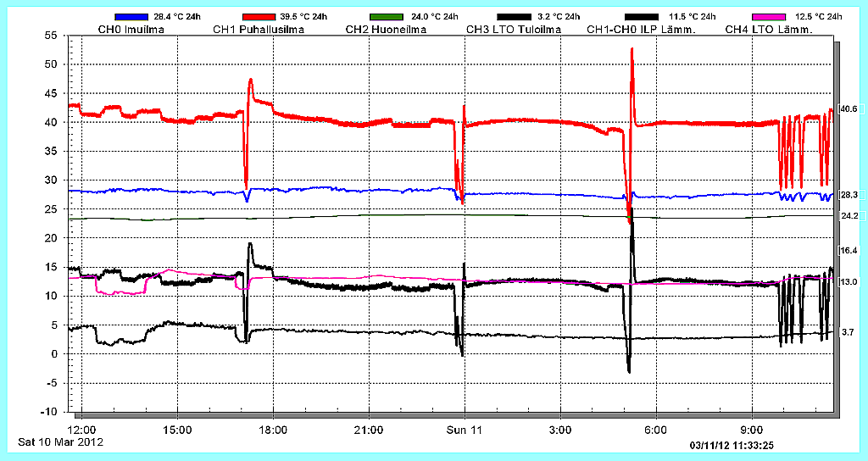Click the 40.6 current value marker
Screen dimensions: 868x461
point(848,108)
